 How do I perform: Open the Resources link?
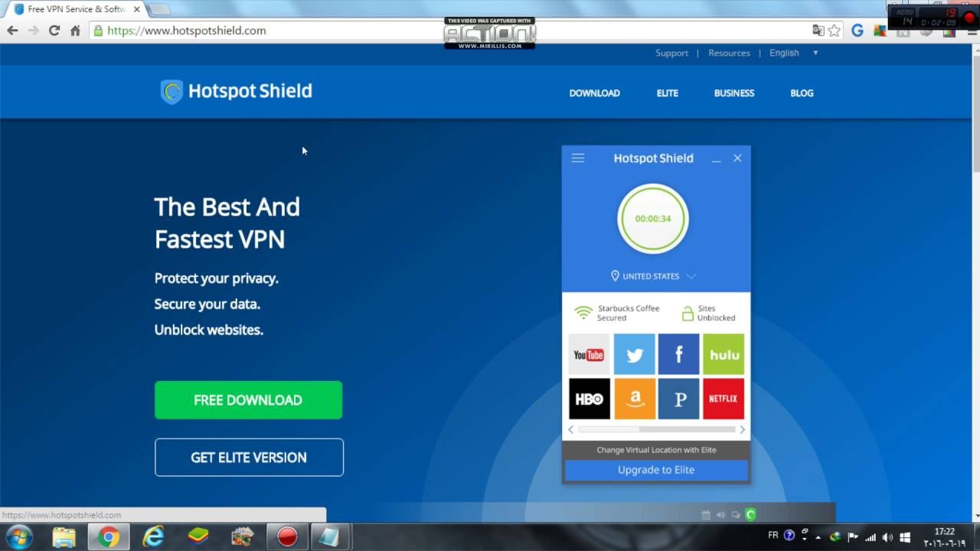[729, 53]
